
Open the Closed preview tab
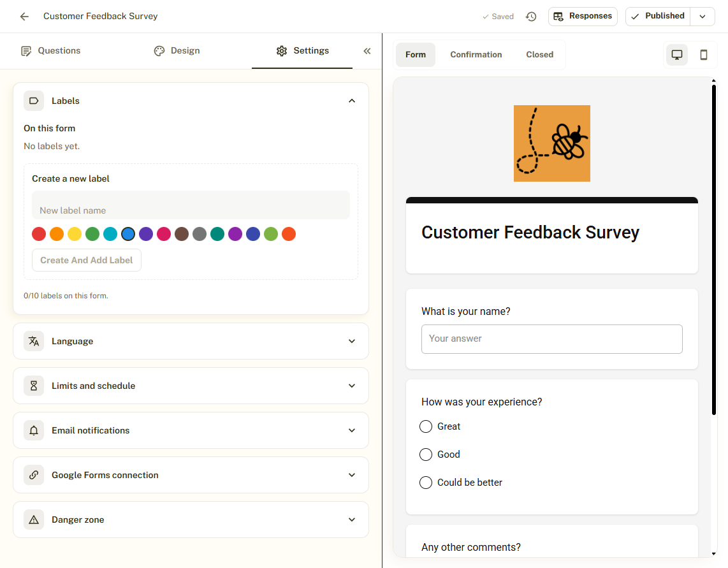point(539,55)
